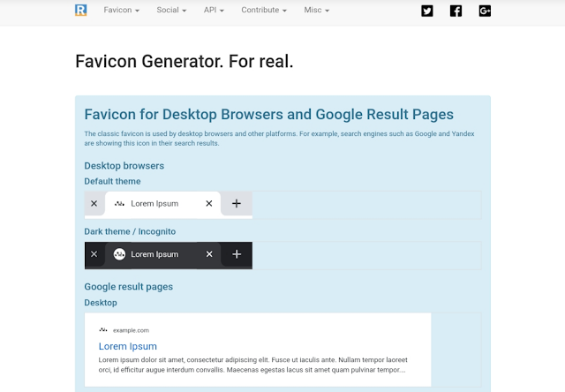Click the round favicon in dark theme tab
Screen dimensions: 565x392
click(x=119, y=254)
